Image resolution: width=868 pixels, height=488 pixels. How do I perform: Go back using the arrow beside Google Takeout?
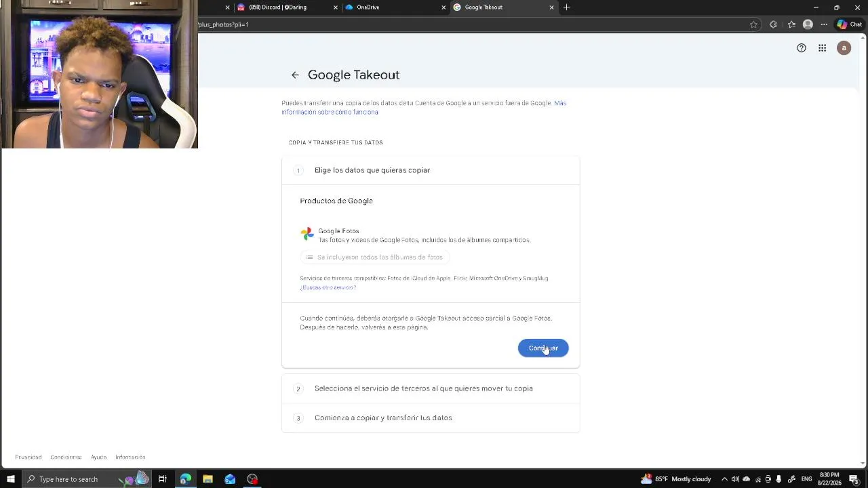coord(295,75)
